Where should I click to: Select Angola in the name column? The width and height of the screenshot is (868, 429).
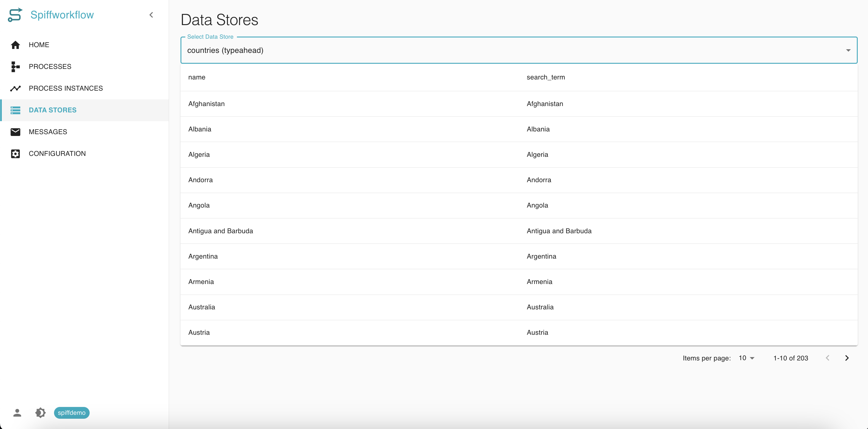pyautogui.click(x=199, y=205)
